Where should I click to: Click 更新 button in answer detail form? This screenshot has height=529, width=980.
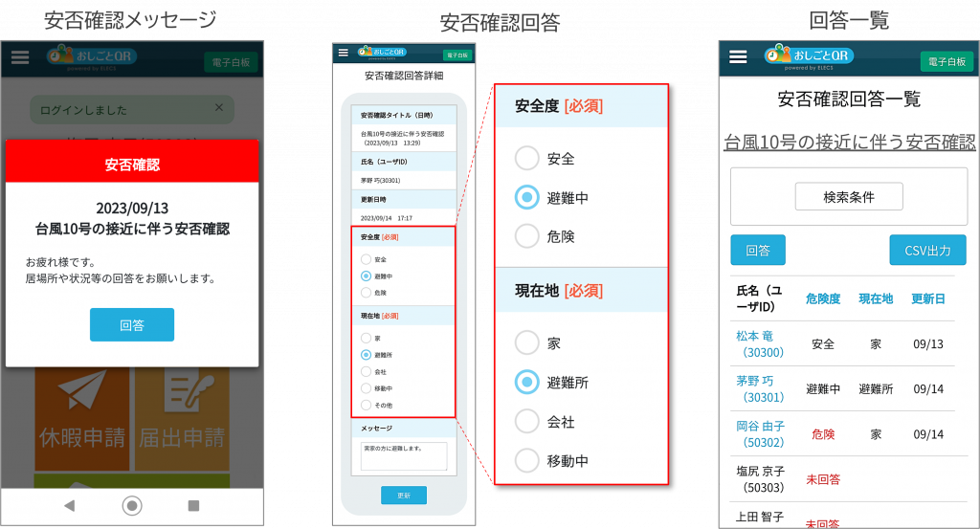click(404, 496)
